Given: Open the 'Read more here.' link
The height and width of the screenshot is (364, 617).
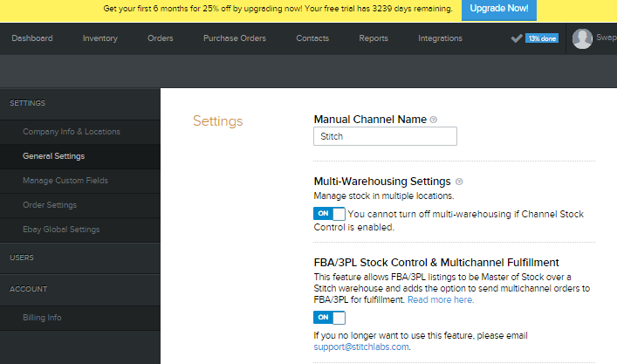Looking at the screenshot, I should 441,300.
